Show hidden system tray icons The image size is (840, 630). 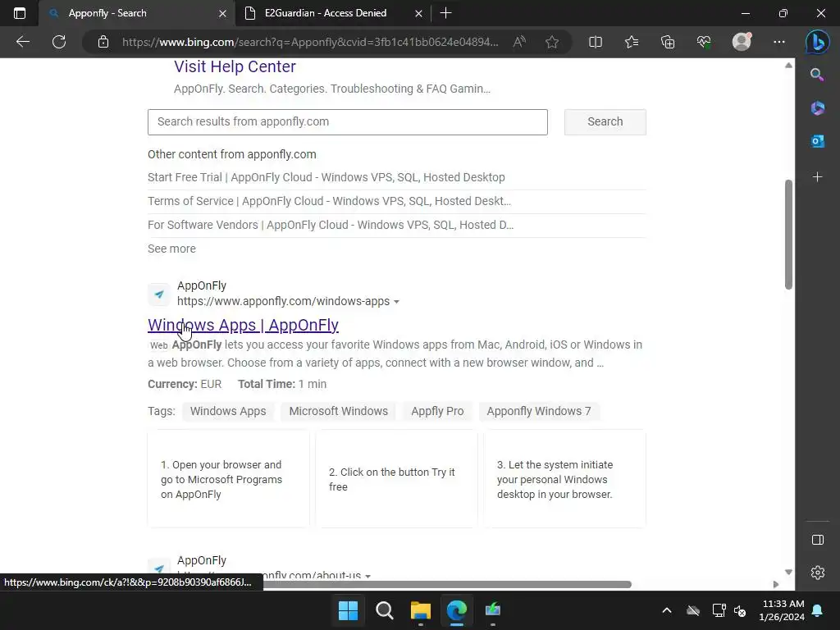click(x=666, y=610)
